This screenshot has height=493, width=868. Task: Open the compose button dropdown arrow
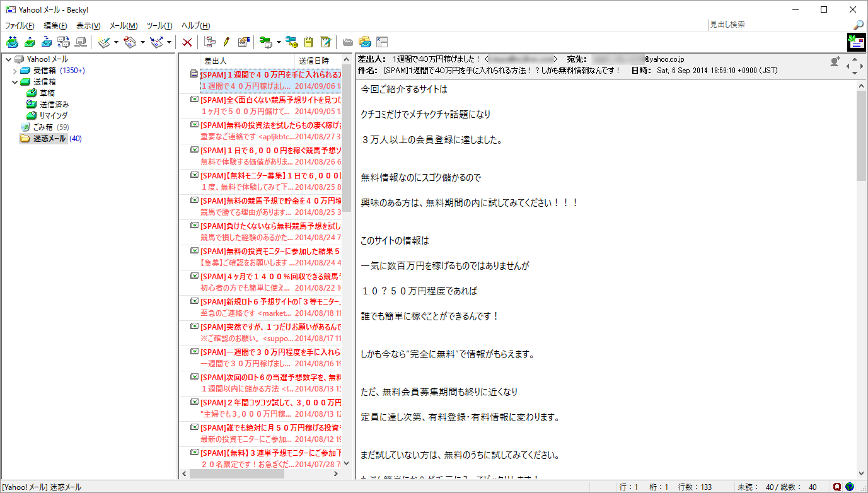(x=116, y=42)
